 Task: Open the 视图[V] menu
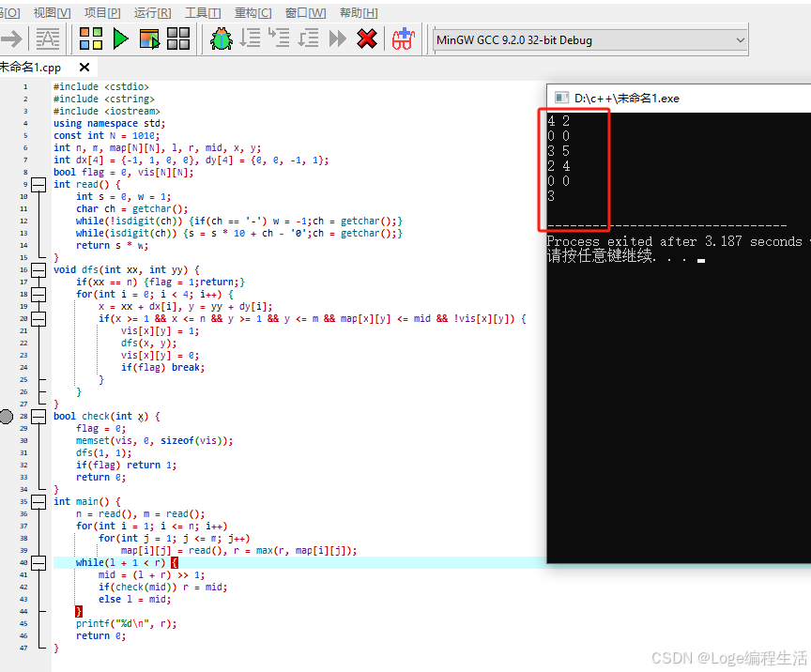(53, 13)
